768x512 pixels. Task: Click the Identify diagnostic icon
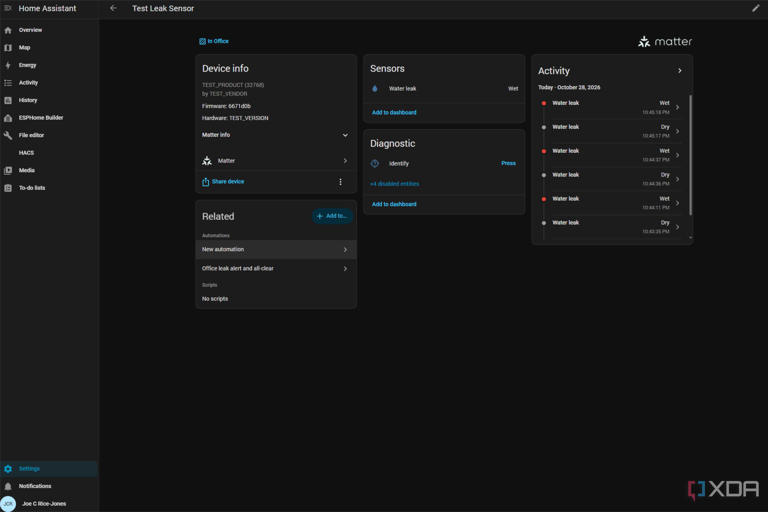click(x=375, y=164)
